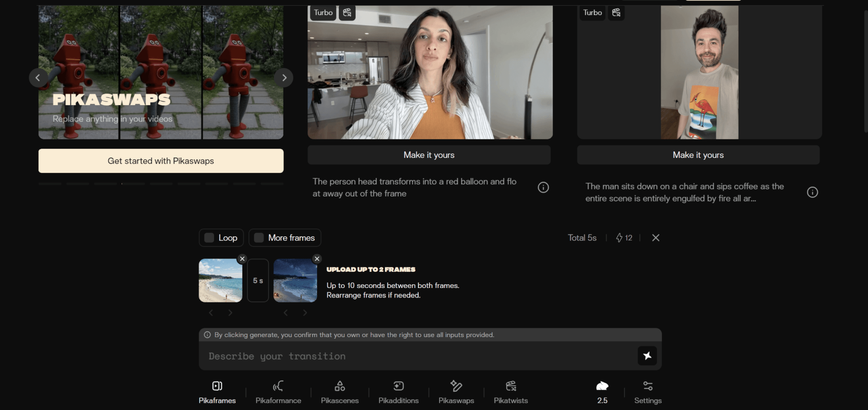868x410 pixels.
Task: Open the Pikaformance tool
Action: click(x=278, y=392)
